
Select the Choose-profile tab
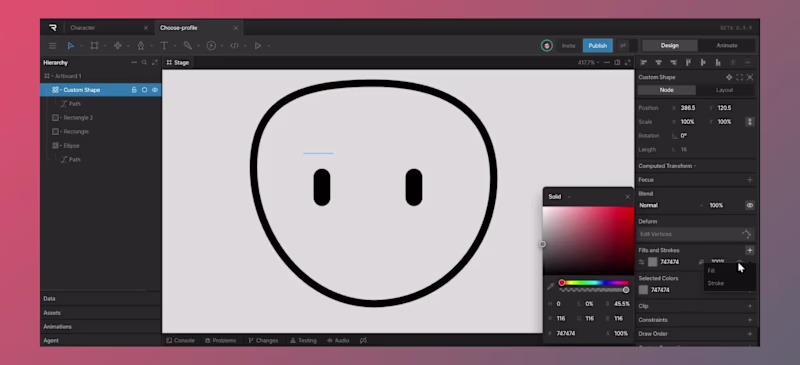point(179,28)
